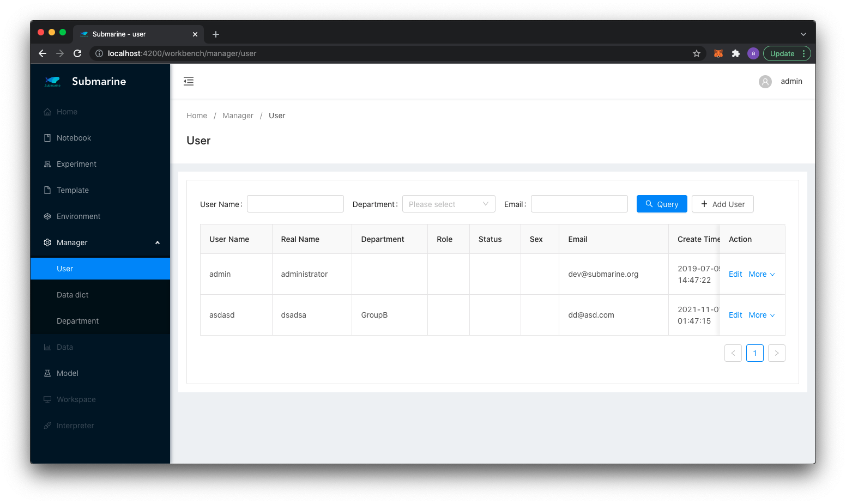Click the Add User button
The image size is (846, 504).
click(723, 204)
